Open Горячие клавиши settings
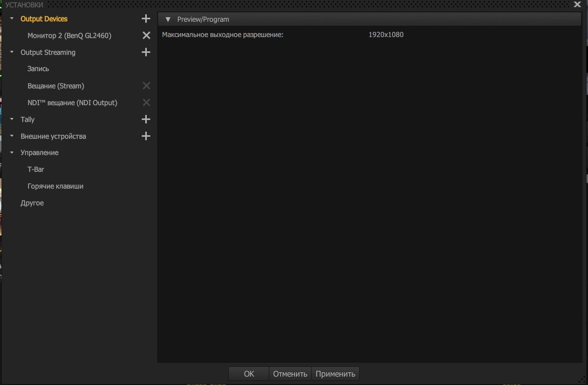 coord(55,186)
